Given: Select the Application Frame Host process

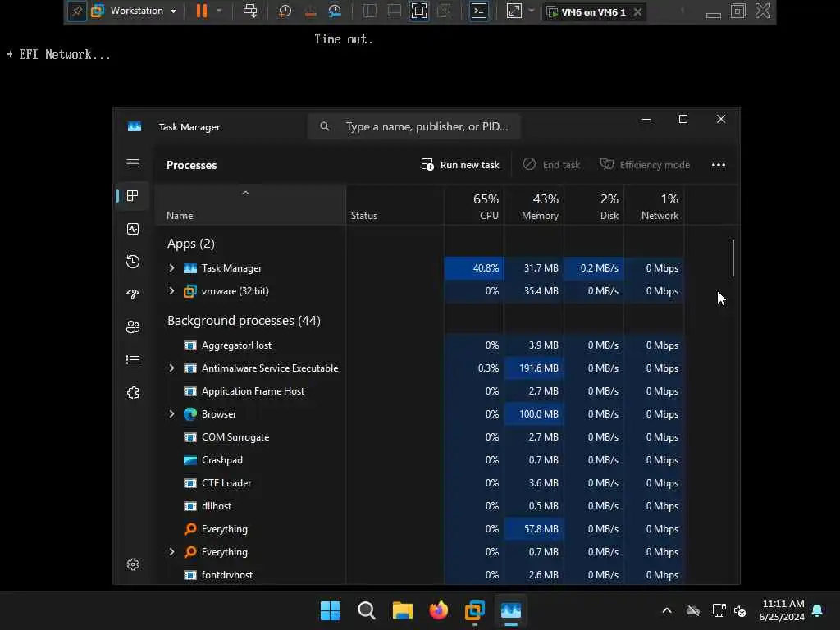Looking at the screenshot, I should tap(419, 391).
